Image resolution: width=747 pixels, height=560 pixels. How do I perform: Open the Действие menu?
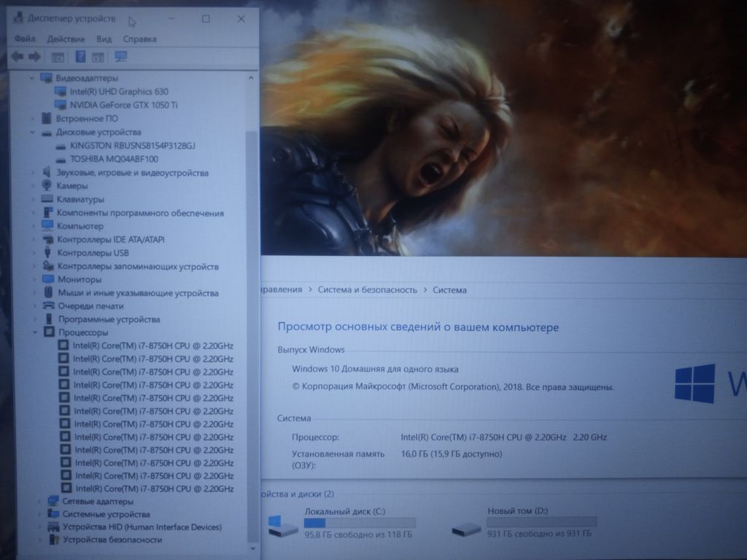click(66, 39)
